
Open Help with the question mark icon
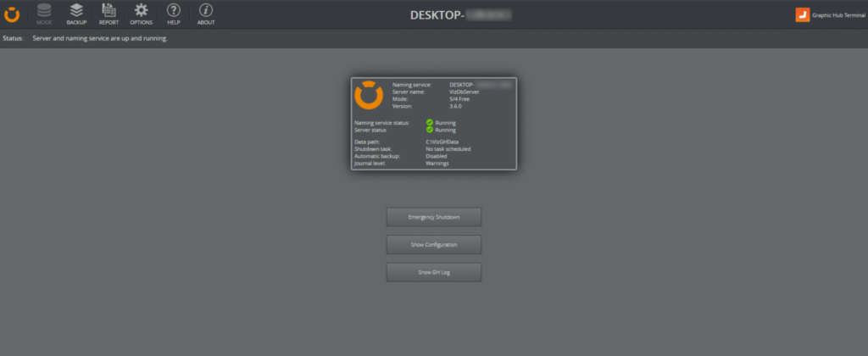173,14
